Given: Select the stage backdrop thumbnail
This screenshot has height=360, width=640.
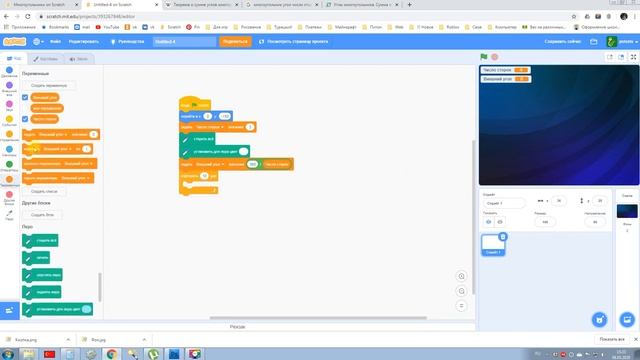Looking at the screenshot, I should pyautogui.click(x=627, y=211).
